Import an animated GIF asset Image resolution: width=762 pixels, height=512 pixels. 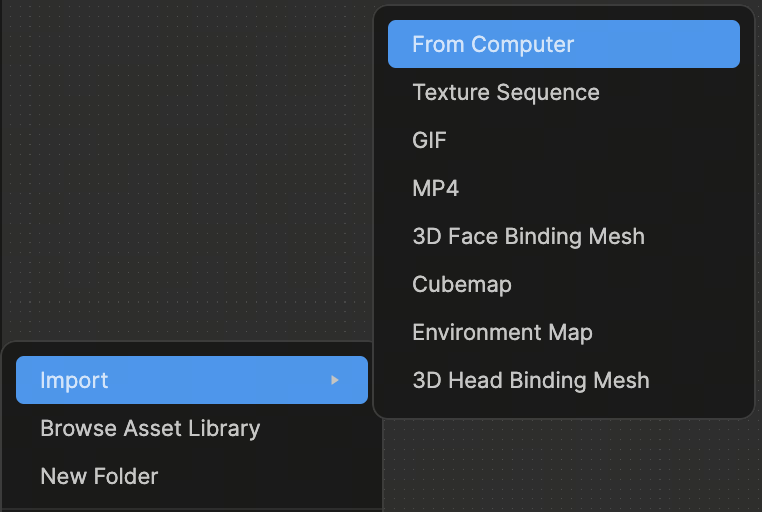430,140
